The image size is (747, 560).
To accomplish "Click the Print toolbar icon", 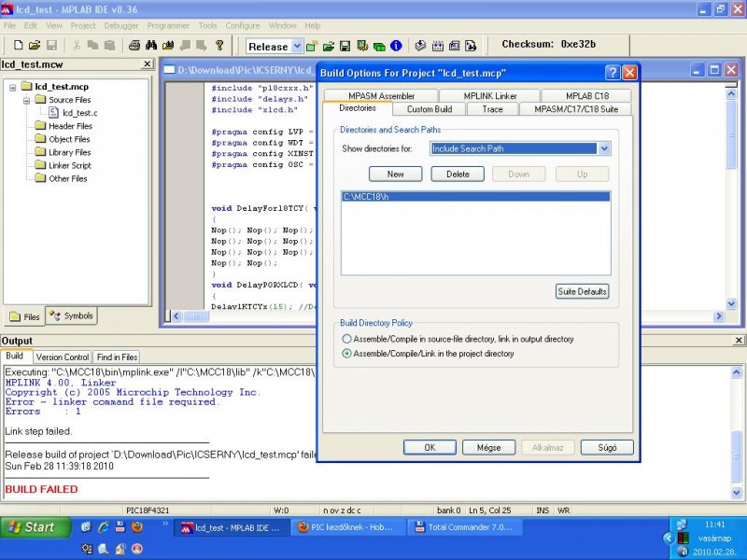I will (x=134, y=45).
